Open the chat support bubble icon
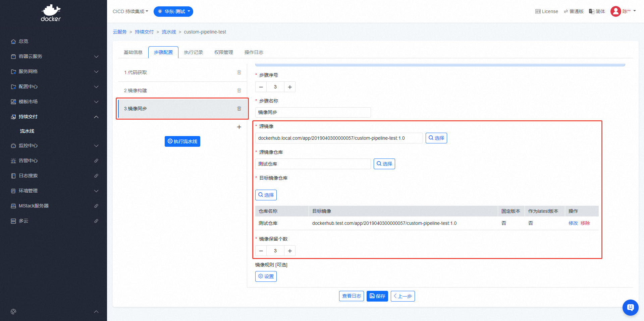 point(630,307)
